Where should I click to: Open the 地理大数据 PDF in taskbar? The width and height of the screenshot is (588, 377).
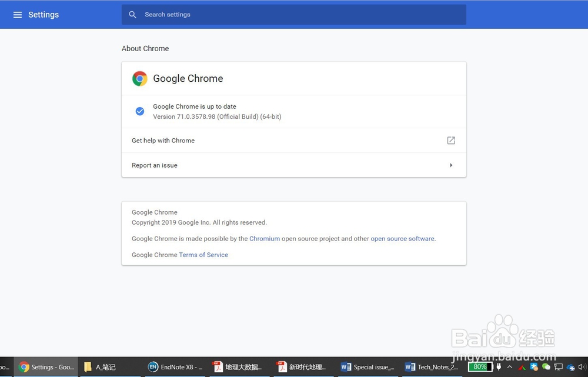pos(239,367)
